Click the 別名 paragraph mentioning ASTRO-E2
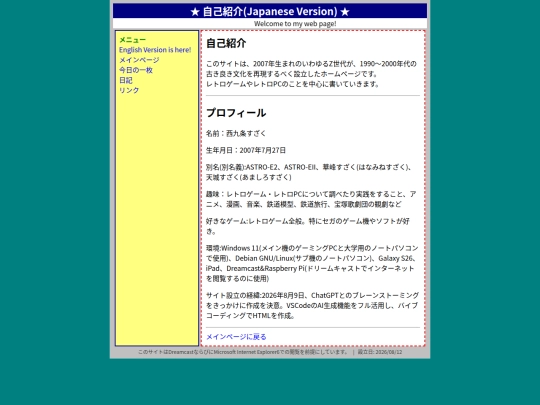The width and height of the screenshot is (540, 405). [x=309, y=172]
